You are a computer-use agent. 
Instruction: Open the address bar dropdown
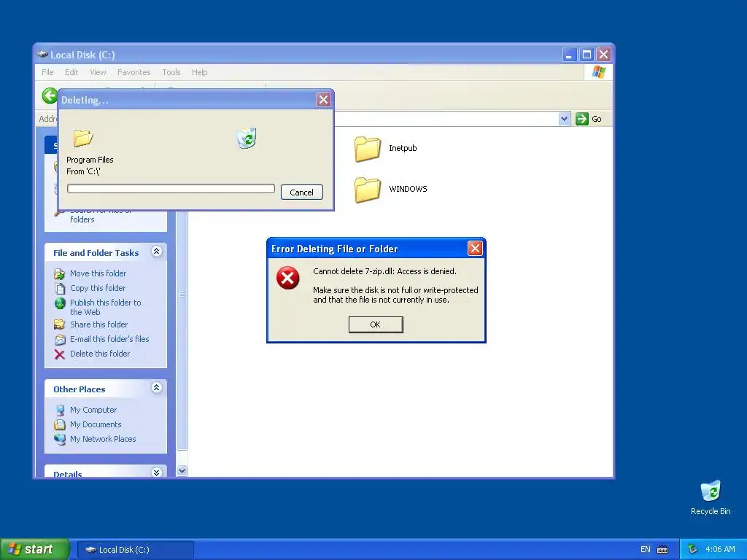coord(564,119)
